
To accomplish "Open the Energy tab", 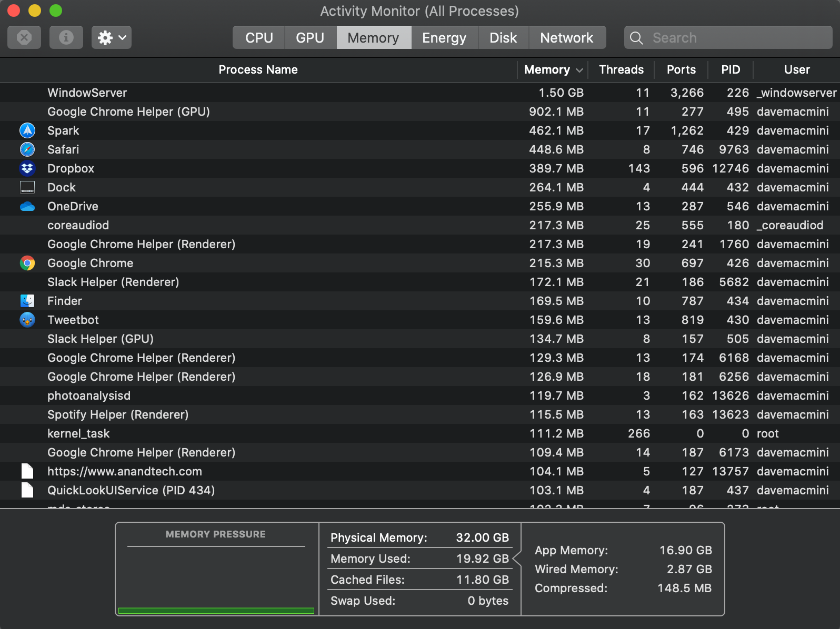I will click(x=444, y=37).
